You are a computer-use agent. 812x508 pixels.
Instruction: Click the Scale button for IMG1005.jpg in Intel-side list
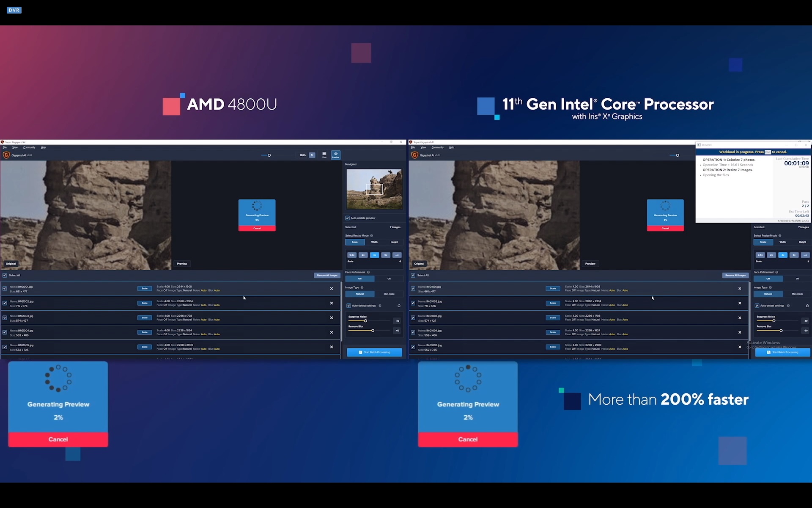point(553,347)
